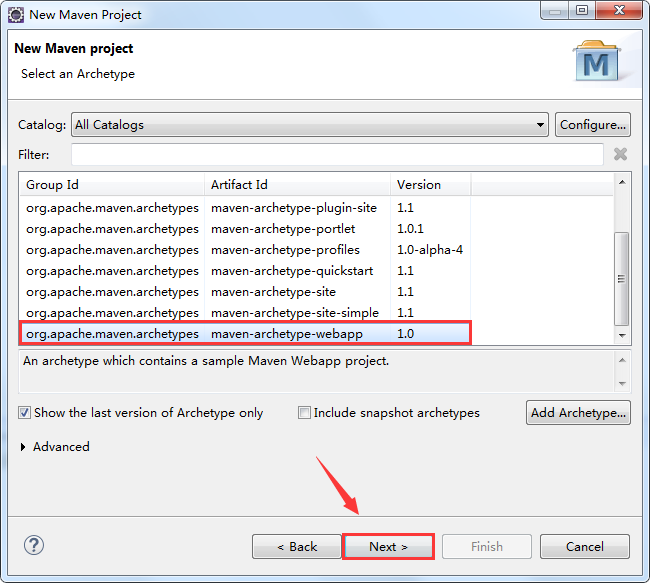Click the Configure... button
This screenshot has height=583, width=650.
point(592,124)
